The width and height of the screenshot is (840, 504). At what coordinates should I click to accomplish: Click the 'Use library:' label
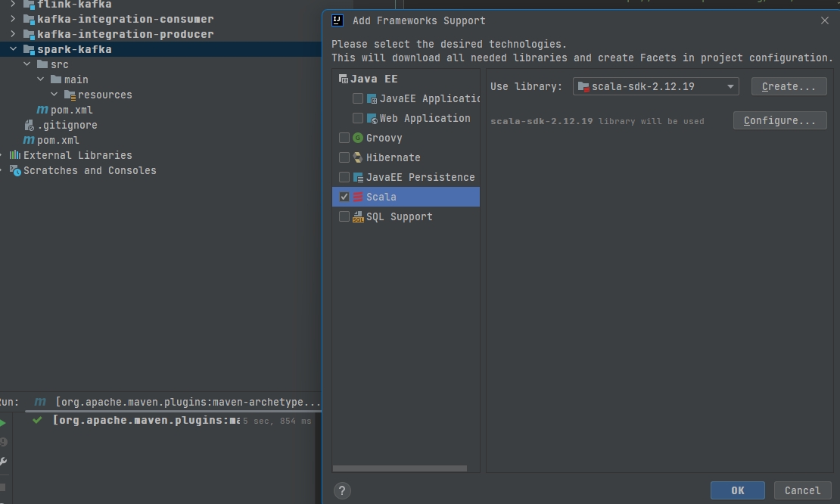point(526,87)
